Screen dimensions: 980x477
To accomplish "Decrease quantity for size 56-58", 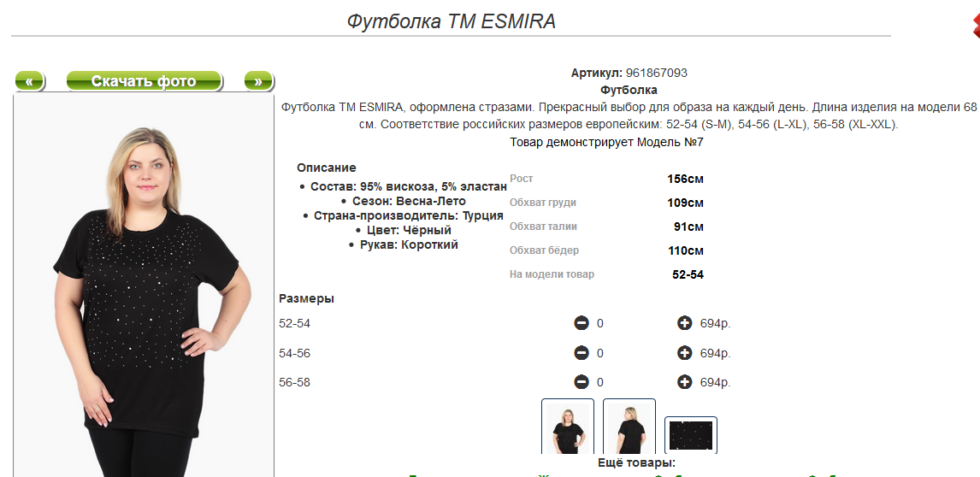I will coord(582,381).
